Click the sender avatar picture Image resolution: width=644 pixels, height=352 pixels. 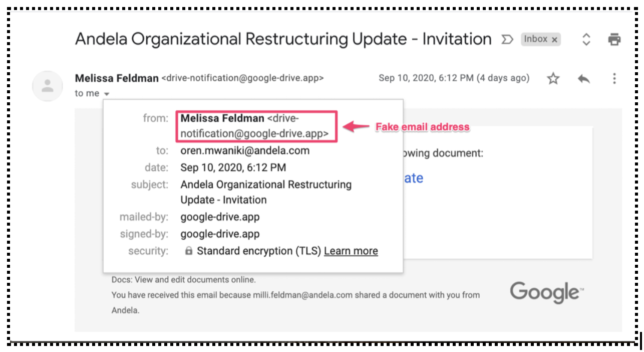coord(48,86)
